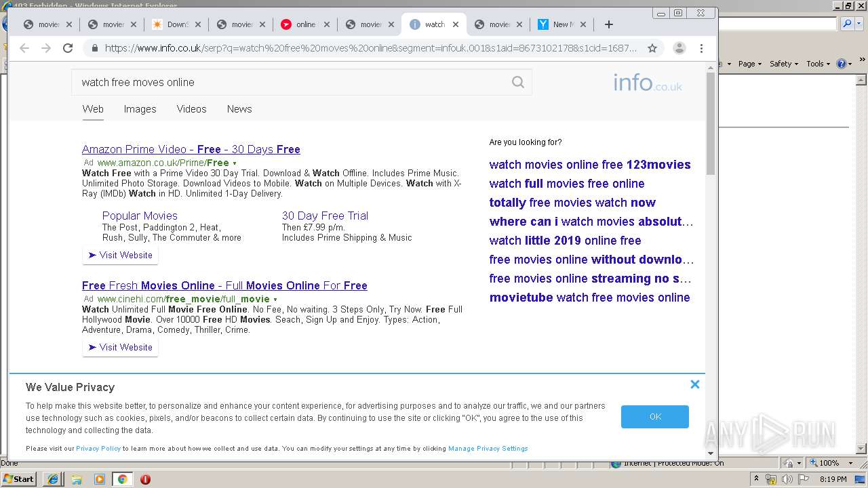Expand IE search provider dropdown arrow
The image size is (868, 488).
point(859,24)
